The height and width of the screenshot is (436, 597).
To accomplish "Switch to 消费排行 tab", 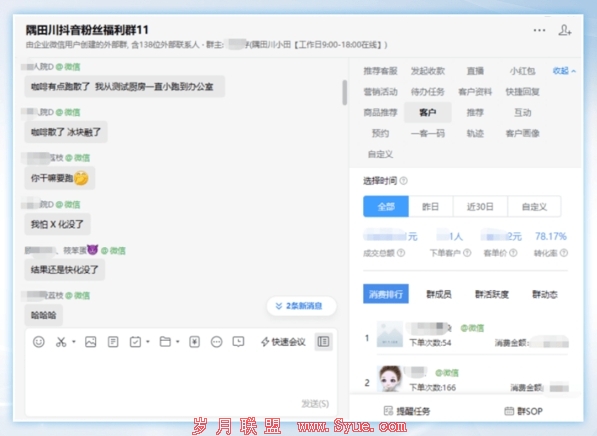I will 386,294.
